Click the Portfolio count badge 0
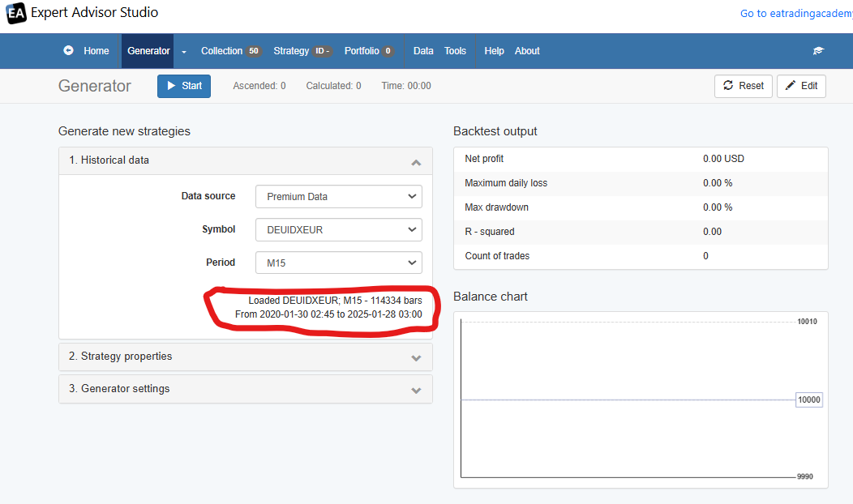 (388, 51)
